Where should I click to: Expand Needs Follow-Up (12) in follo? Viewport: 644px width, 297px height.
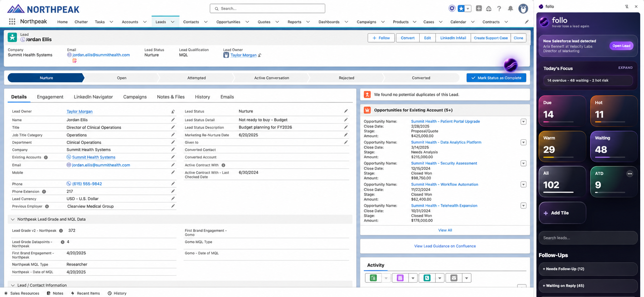click(588, 269)
